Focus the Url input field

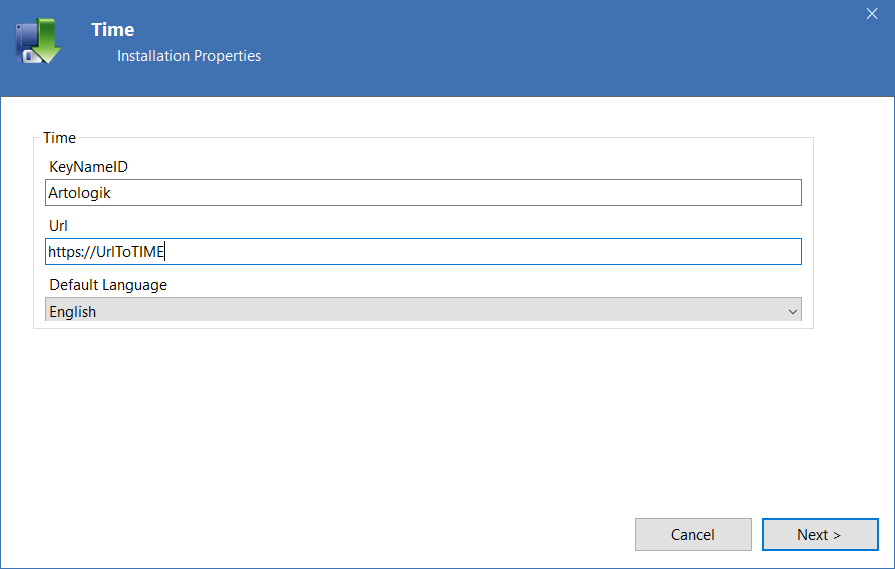tap(423, 252)
